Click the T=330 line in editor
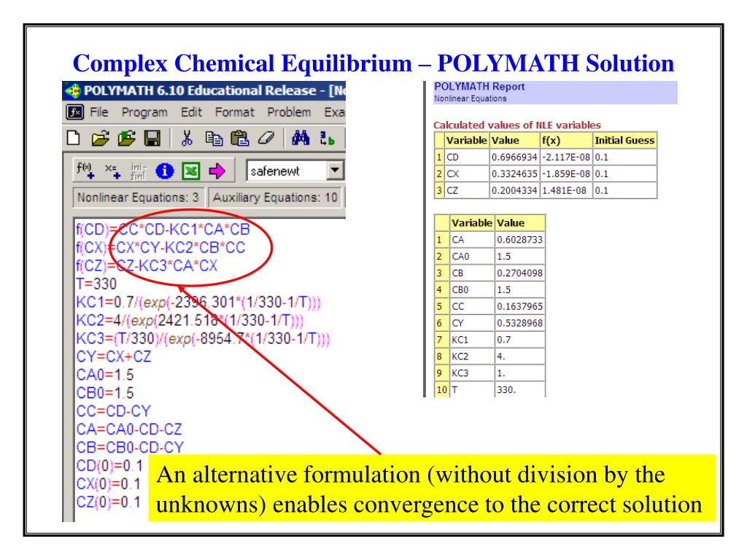Image resolution: width=747 pixels, height=560 pixels. point(96,284)
